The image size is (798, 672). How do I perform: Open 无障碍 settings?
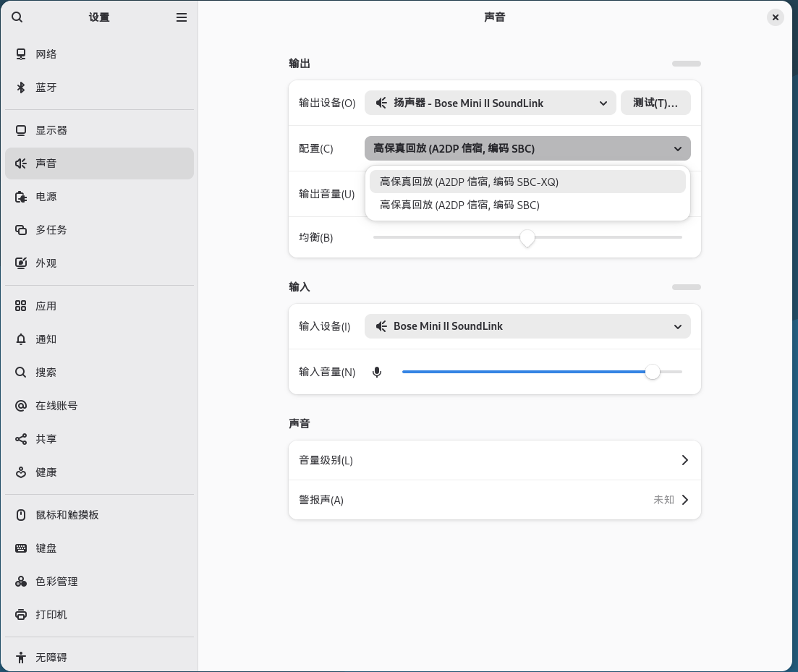click(99, 658)
